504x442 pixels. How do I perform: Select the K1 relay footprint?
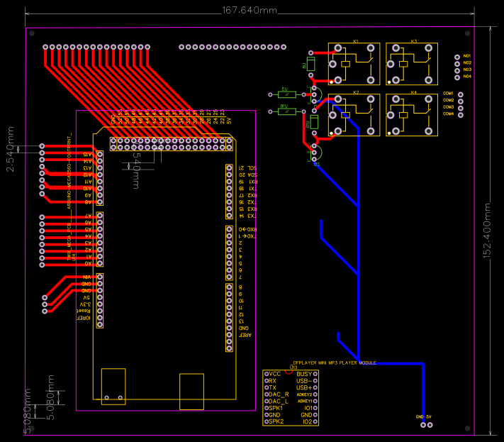354,64
